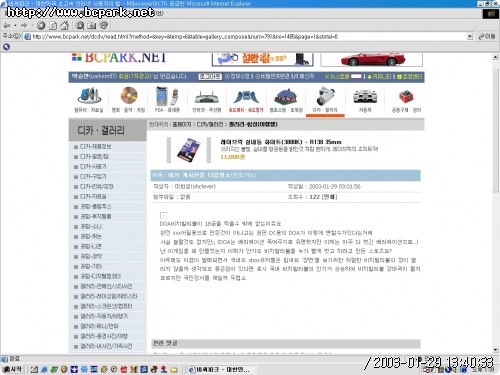Launch Internet Explorer from the quick launch
This screenshot has width=500, height=375.
[x=44, y=369]
